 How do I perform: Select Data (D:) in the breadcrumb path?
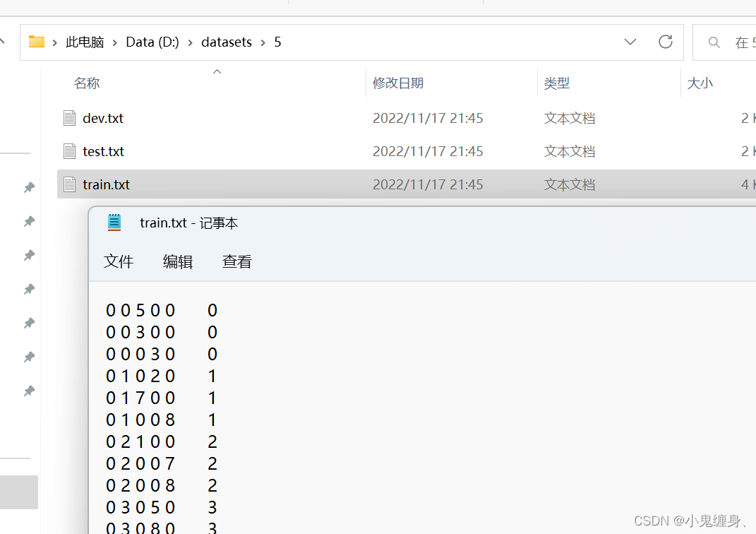coord(152,42)
